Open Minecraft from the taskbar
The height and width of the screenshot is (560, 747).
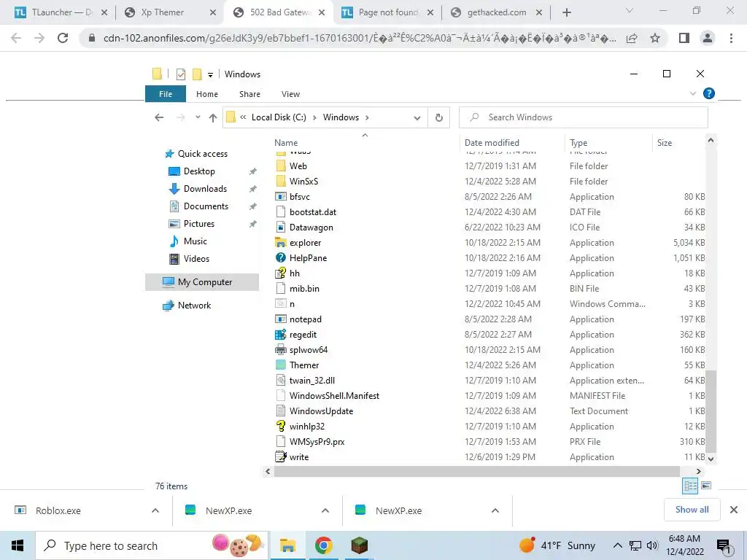(360, 545)
